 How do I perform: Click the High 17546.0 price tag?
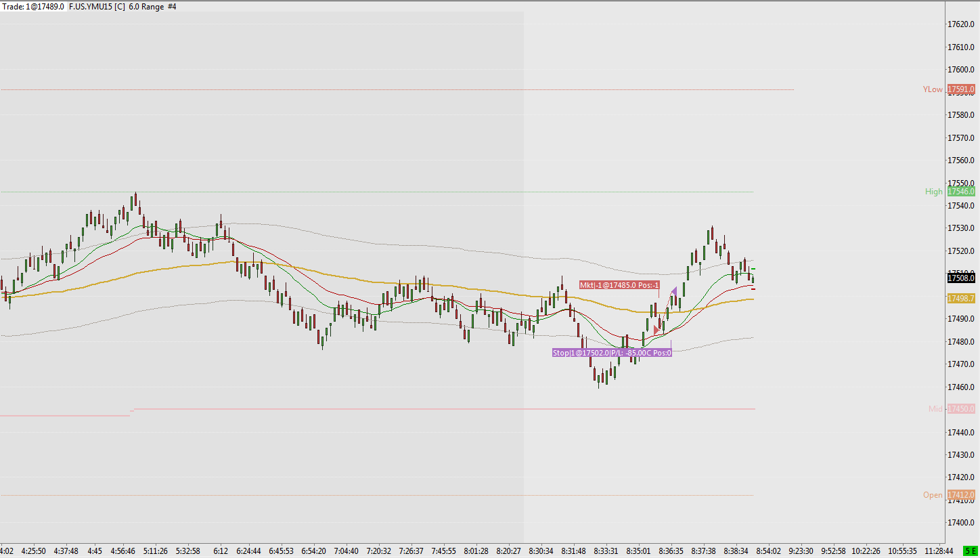coord(961,192)
